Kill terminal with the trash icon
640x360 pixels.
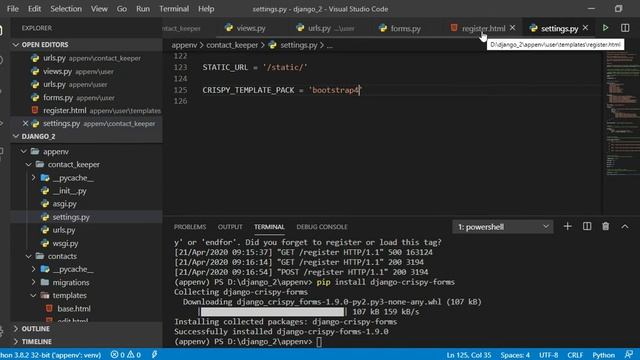[606, 227]
